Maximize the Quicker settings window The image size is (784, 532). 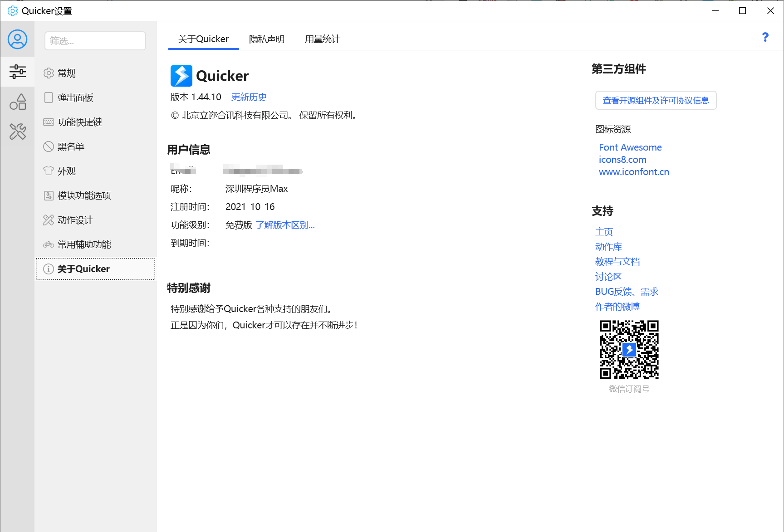pos(742,11)
